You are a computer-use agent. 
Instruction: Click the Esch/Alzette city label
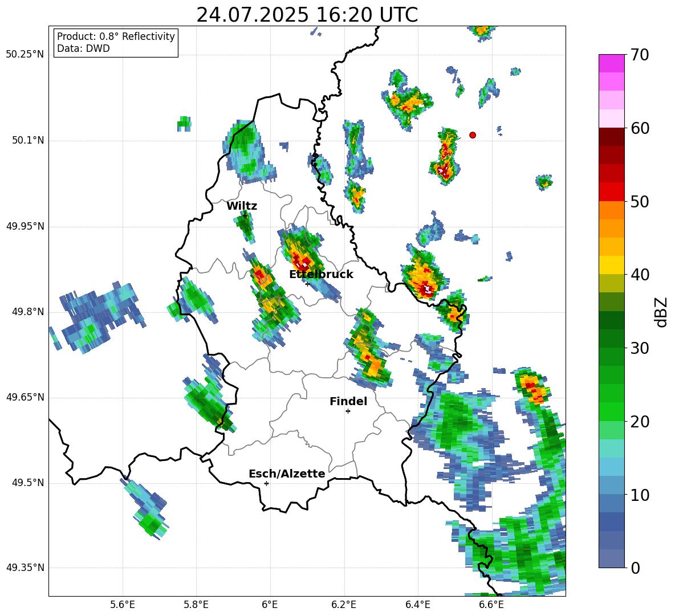click(x=287, y=474)
